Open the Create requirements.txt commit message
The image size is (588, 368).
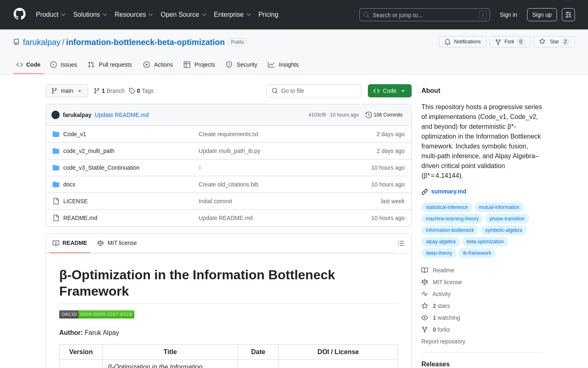point(228,134)
